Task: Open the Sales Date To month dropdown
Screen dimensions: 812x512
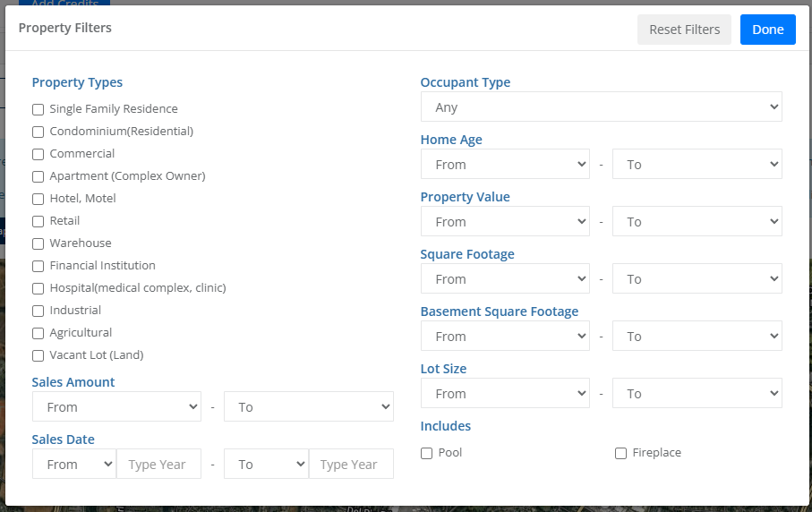Action: 266,465
